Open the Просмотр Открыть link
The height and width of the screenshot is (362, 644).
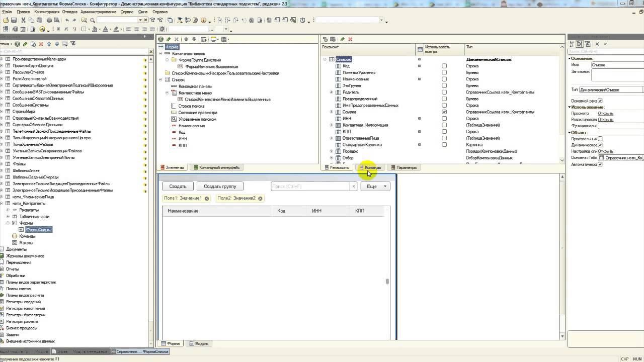[x=605, y=113]
